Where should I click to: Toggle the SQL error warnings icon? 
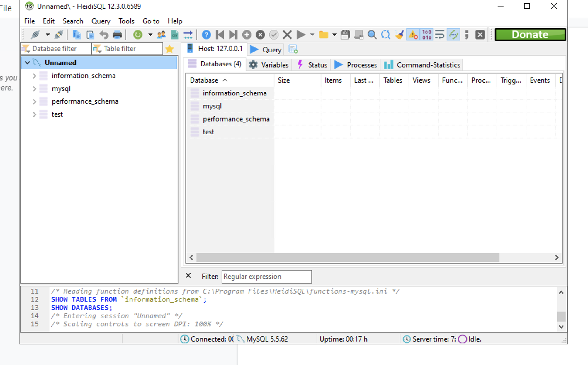pyautogui.click(x=413, y=34)
